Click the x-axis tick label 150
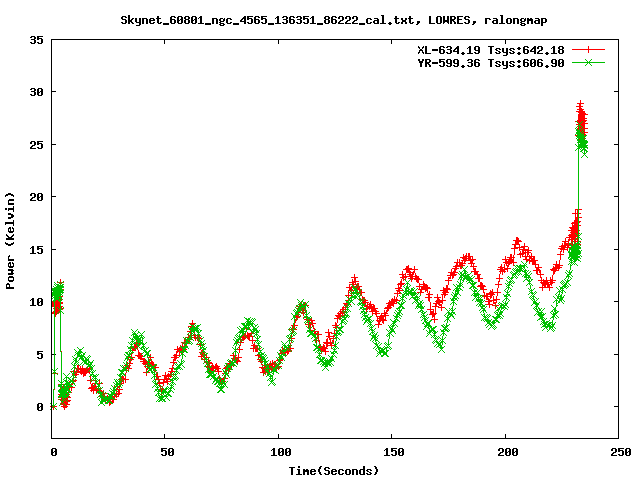This screenshot has width=640, height=480. tap(394, 452)
